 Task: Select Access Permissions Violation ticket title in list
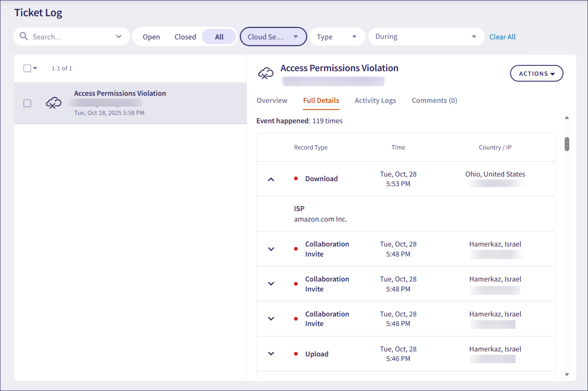(x=120, y=93)
